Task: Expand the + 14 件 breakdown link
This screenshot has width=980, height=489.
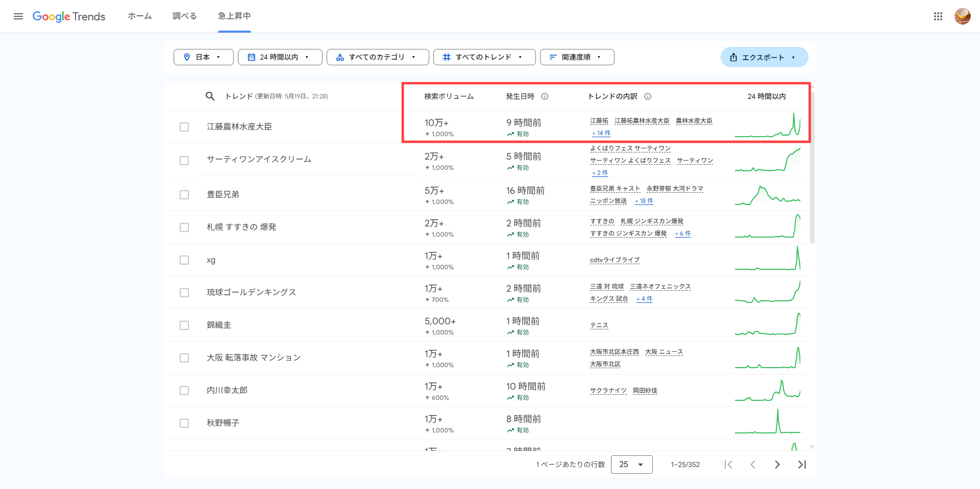Action: click(x=601, y=133)
